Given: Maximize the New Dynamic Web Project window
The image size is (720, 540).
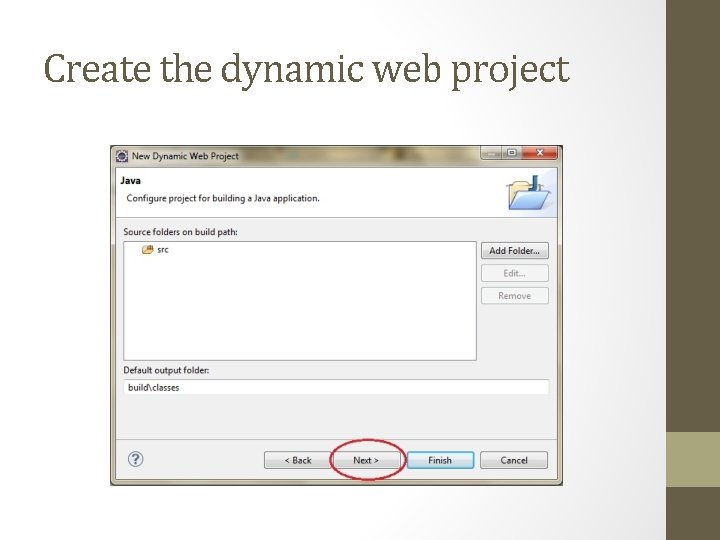Looking at the screenshot, I should (512, 152).
